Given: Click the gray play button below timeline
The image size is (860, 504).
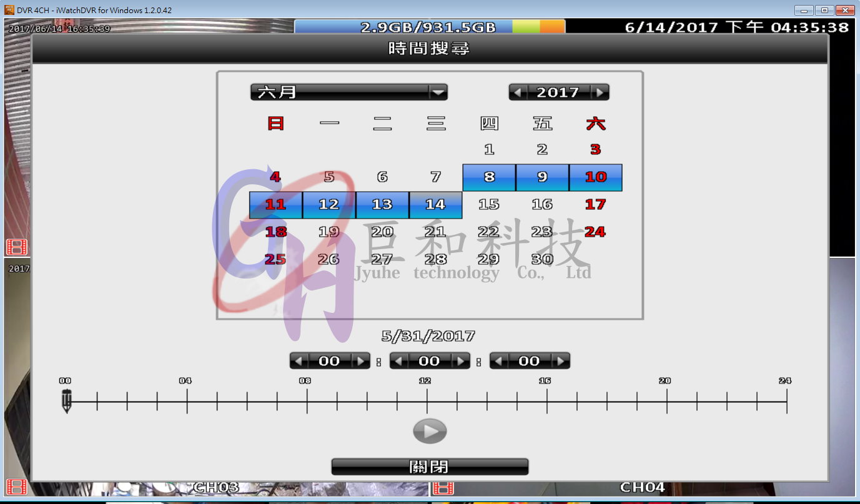Looking at the screenshot, I should pyautogui.click(x=430, y=431).
